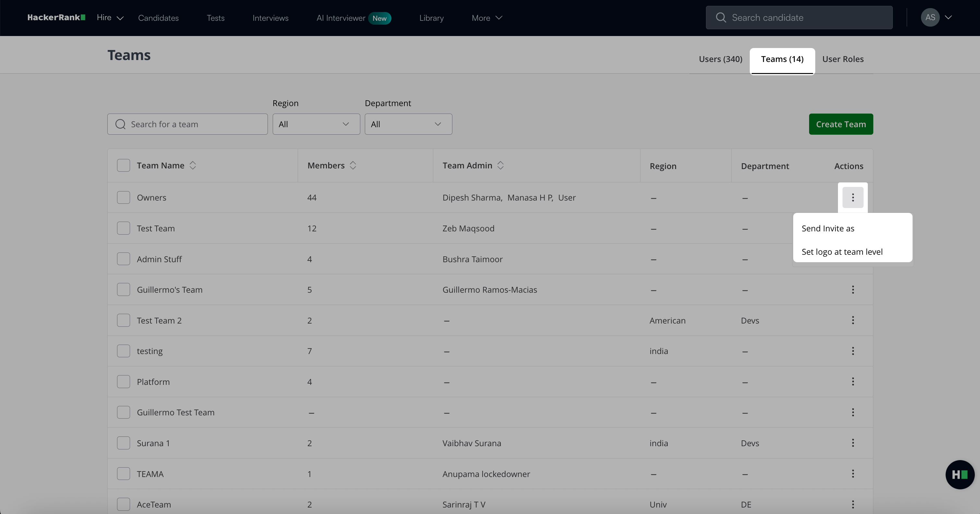Click the HackerRank logo

(x=56, y=18)
